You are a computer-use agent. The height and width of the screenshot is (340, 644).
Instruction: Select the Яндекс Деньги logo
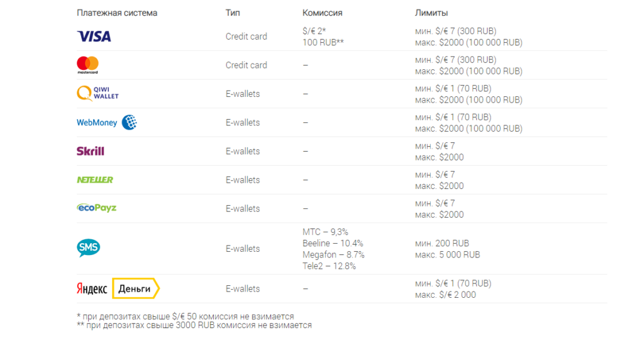click(x=118, y=288)
